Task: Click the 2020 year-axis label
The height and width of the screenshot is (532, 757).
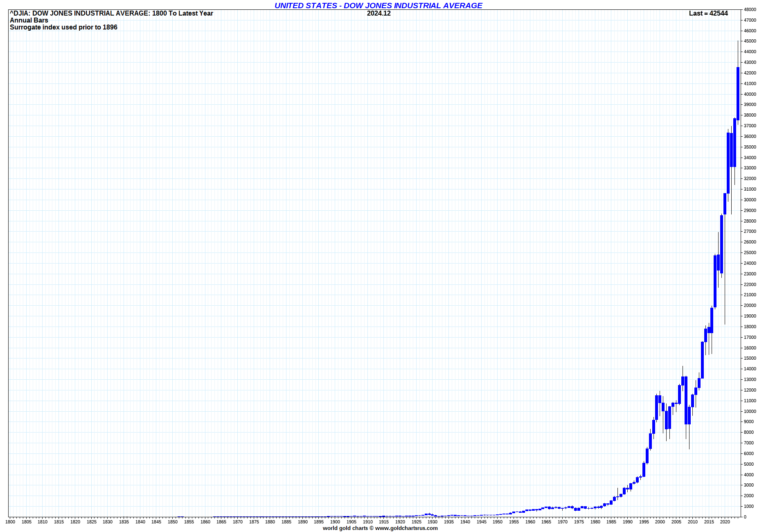Action: (725, 522)
